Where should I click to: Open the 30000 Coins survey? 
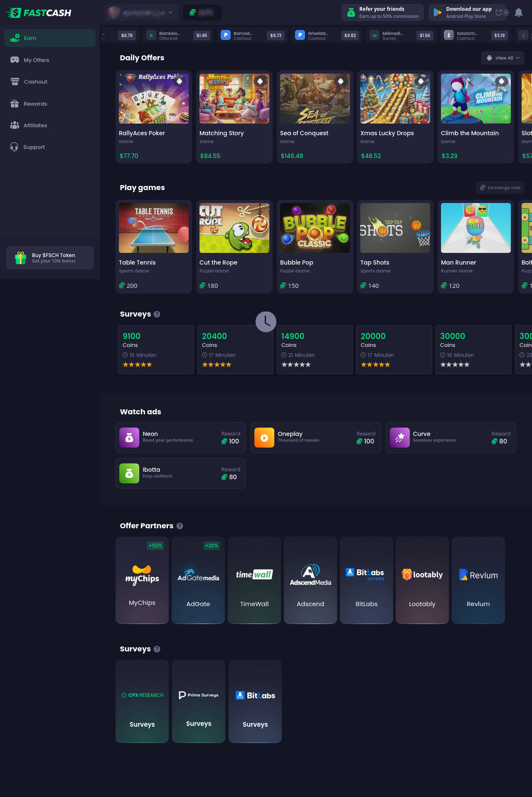473,349
